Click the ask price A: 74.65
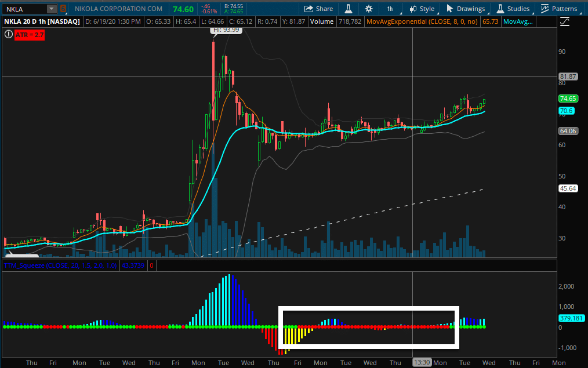588x368 pixels. [x=234, y=12]
